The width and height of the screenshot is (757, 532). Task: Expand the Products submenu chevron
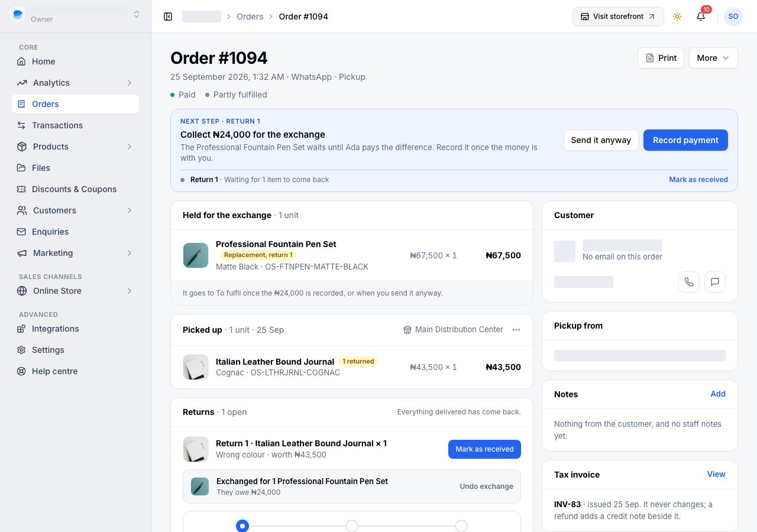130,147
